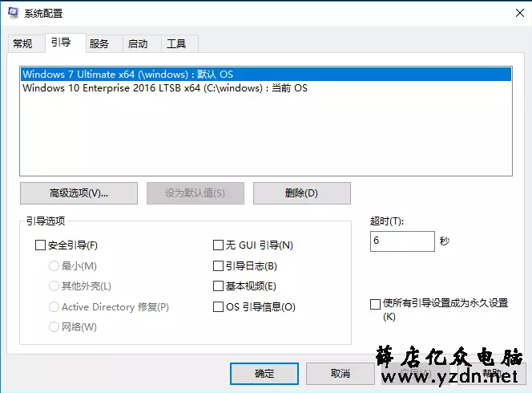Image resolution: width=532 pixels, height=393 pixels.
Task: Click the 超时(T) seconds input field
Action: pos(402,241)
